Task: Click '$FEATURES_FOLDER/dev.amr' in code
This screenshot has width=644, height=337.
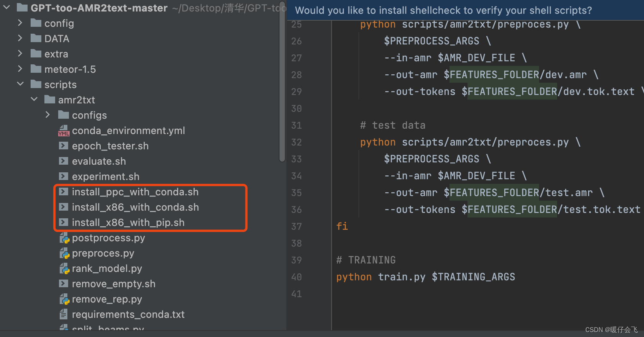Action: click(515, 75)
